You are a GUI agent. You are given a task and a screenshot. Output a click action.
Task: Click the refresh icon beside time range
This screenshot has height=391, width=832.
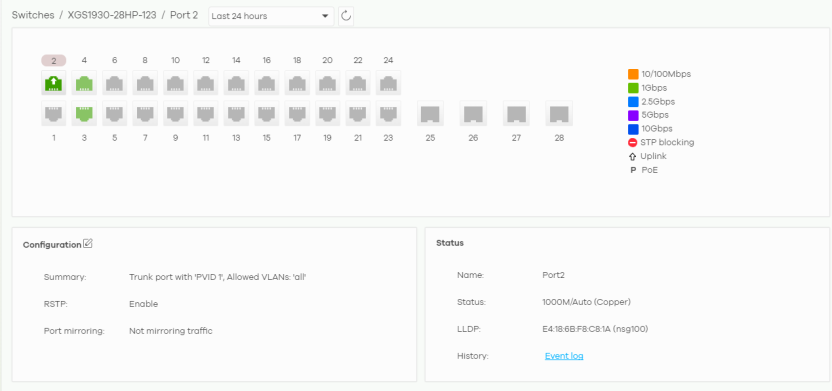tap(346, 16)
